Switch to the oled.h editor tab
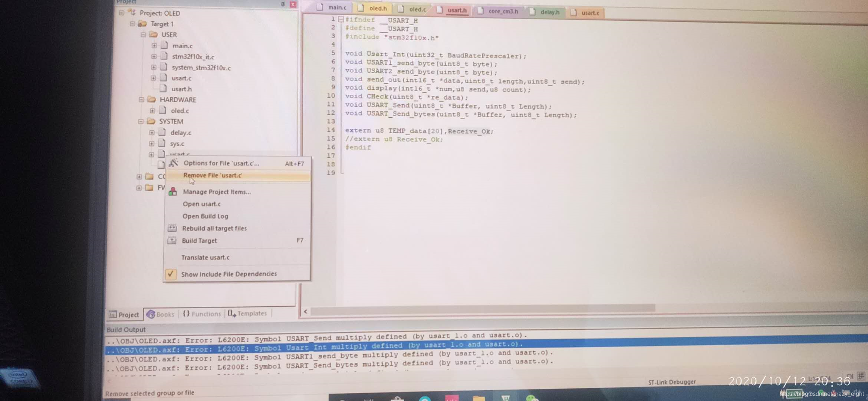868x401 pixels. click(377, 8)
